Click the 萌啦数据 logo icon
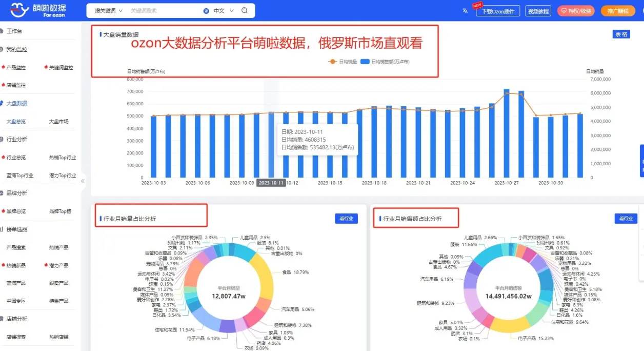The width and height of the screenshot is (644, 351). 20,9
